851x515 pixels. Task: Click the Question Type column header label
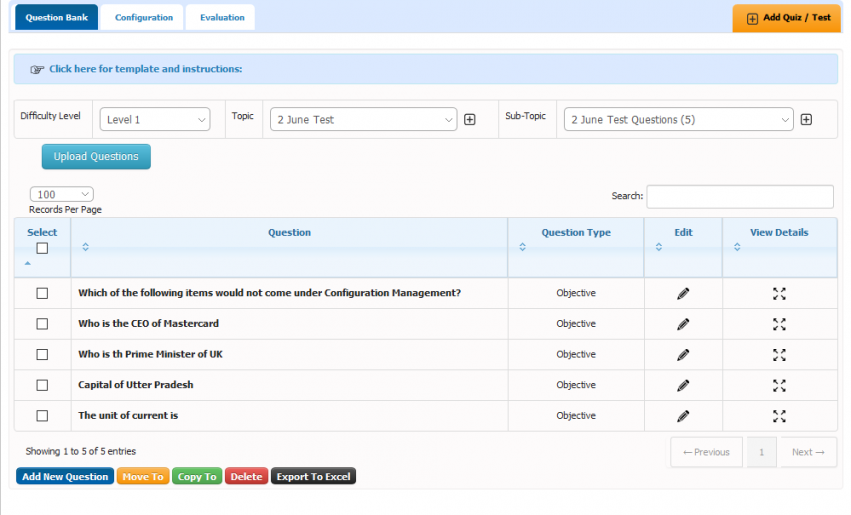coord(576,232)
